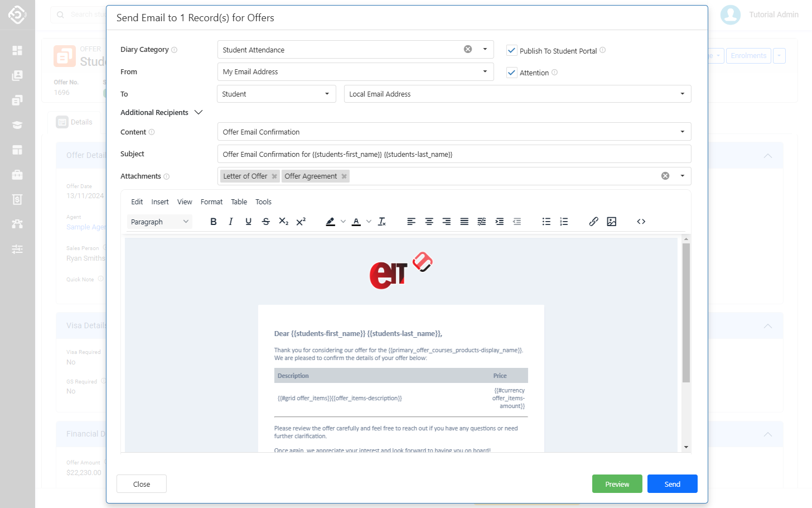Open the Table menu
The image size is (812, 508).
(239, 202)
